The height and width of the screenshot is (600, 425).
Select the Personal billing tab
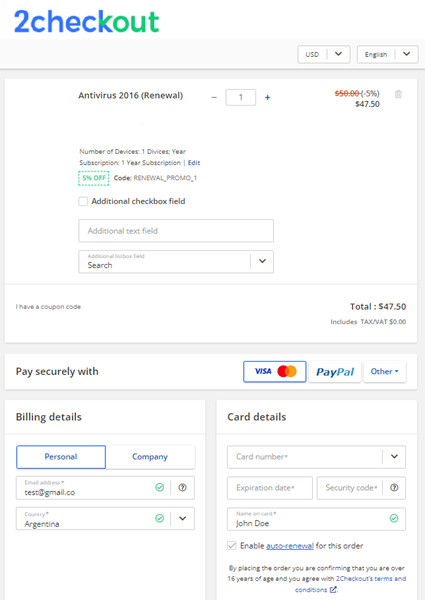click(61, 457)
